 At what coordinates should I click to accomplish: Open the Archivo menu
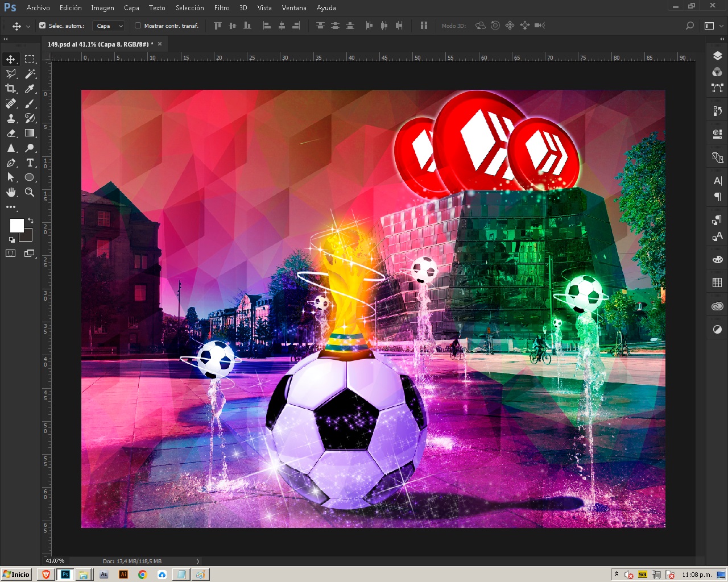pyautogui.click(x=38, y=8)
